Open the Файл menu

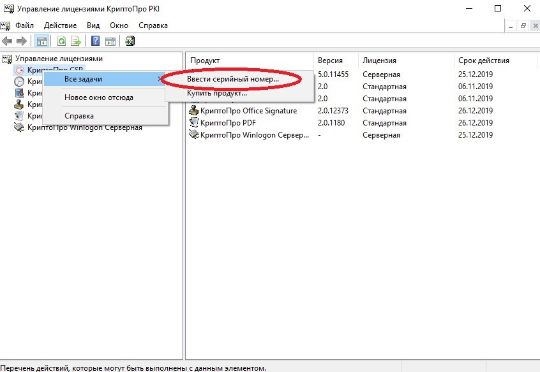24,25
